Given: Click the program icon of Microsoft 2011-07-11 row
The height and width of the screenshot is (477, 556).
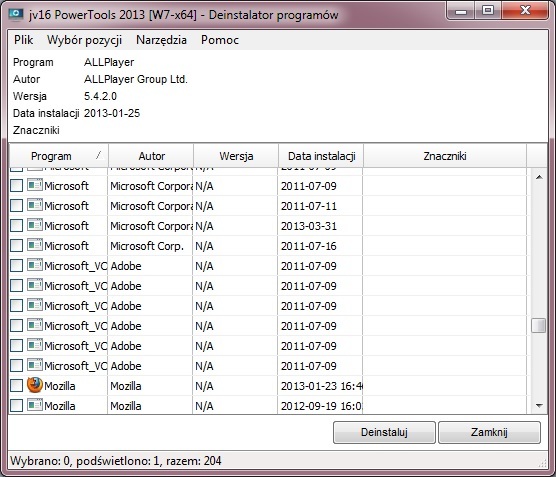Looking at the screenshot, I should (x=35, y=205).
